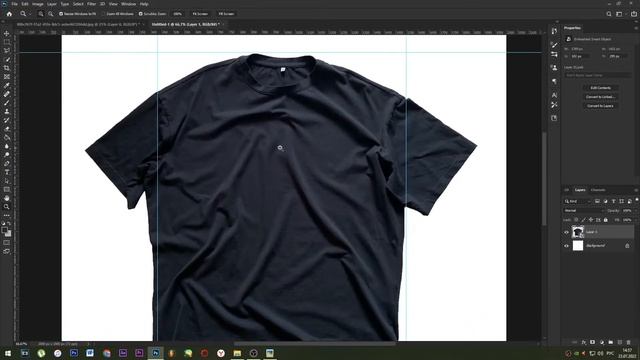Select the Lasso tool
Image resolution: width=640 pixels, height=360 pixels.
(x=7, y=51)
